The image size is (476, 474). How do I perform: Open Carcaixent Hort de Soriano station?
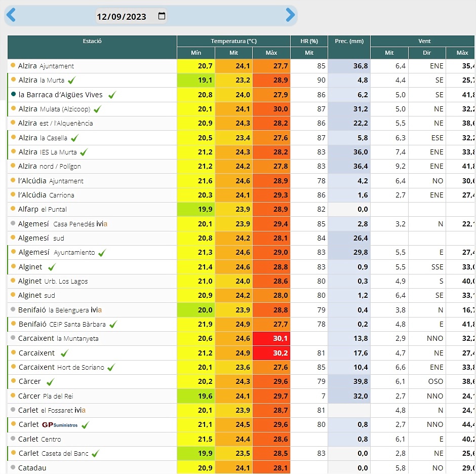click(x=61, y=368)
